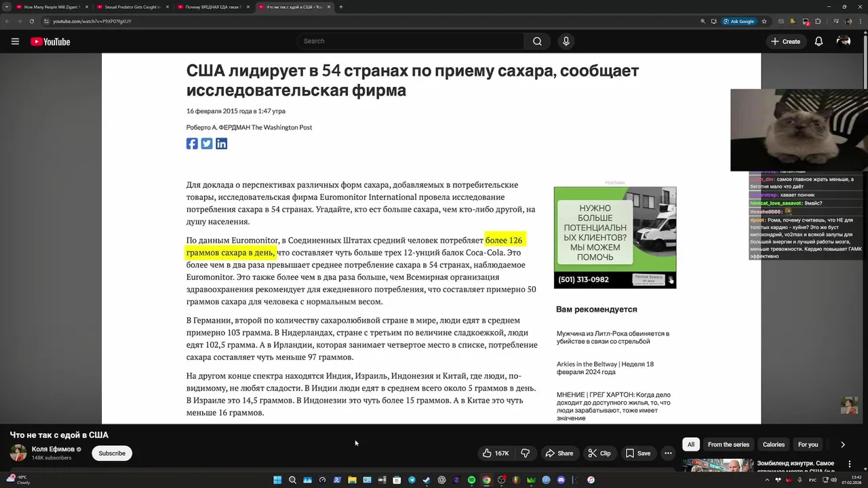Open Chrome profile avatar
The width and height of the screenshot is (868, 488).
(x=848, y=21)
